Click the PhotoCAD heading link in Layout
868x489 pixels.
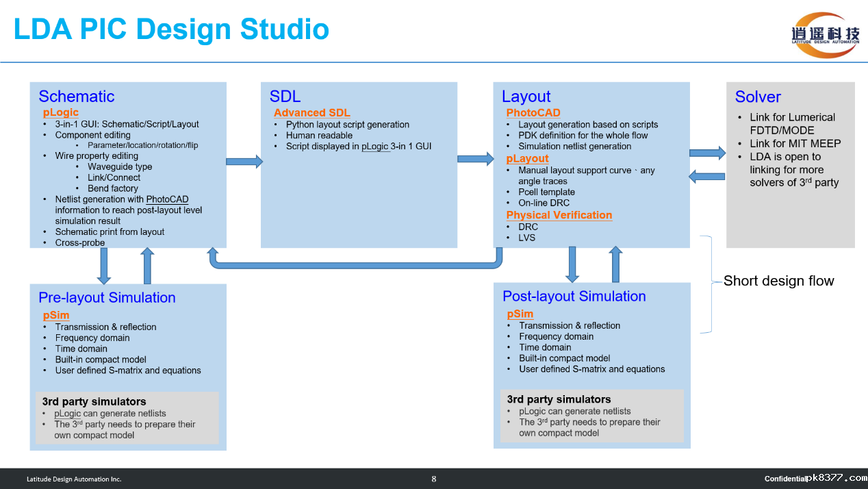[533, 113]
